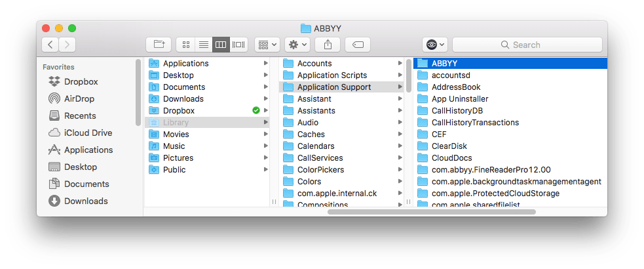Select the Calendars folder
The height and width of the screenshot is (269, 644).
click(342, 146)
